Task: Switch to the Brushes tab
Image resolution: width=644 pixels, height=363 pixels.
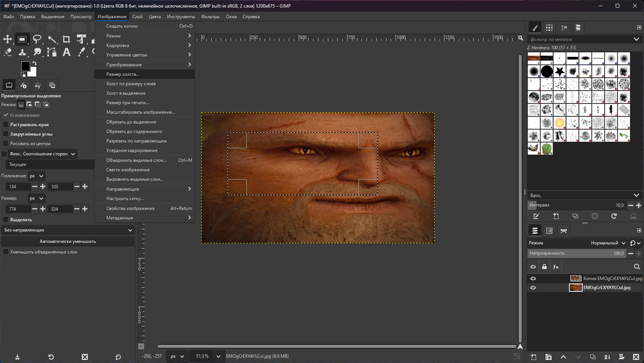Action: click(535, 27)
